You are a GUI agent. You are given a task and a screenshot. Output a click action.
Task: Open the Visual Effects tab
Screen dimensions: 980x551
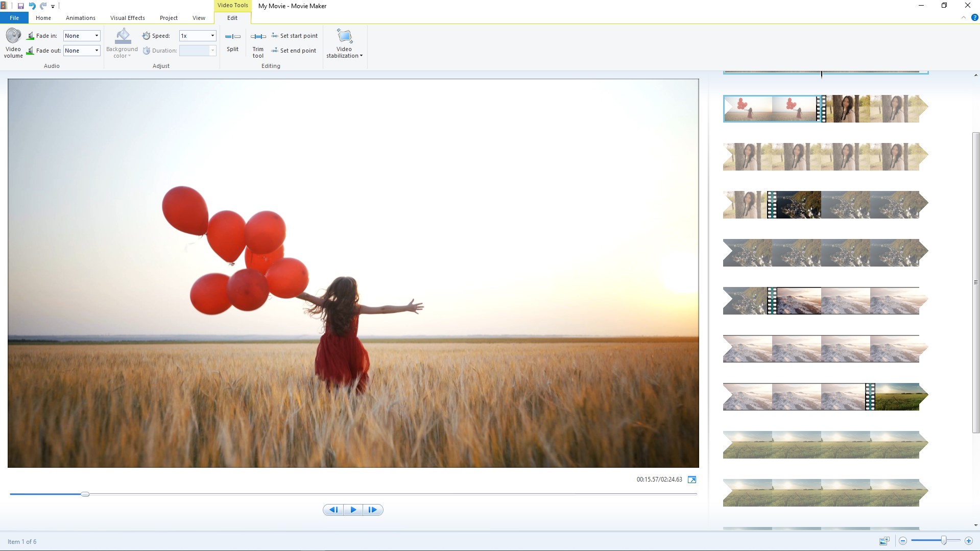(x=127, y=18)
